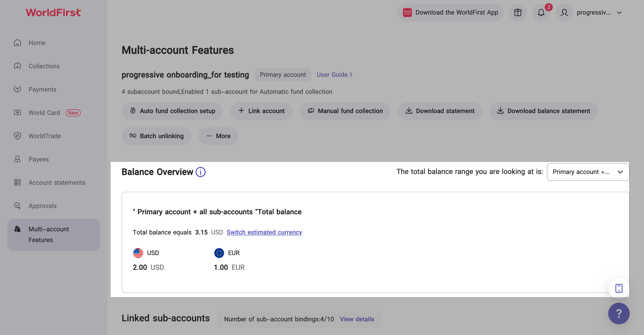The width and height of the screenshot is (644, 335).
Task: Open Account statements from the sidebar
Action: [x=57, y=182]
